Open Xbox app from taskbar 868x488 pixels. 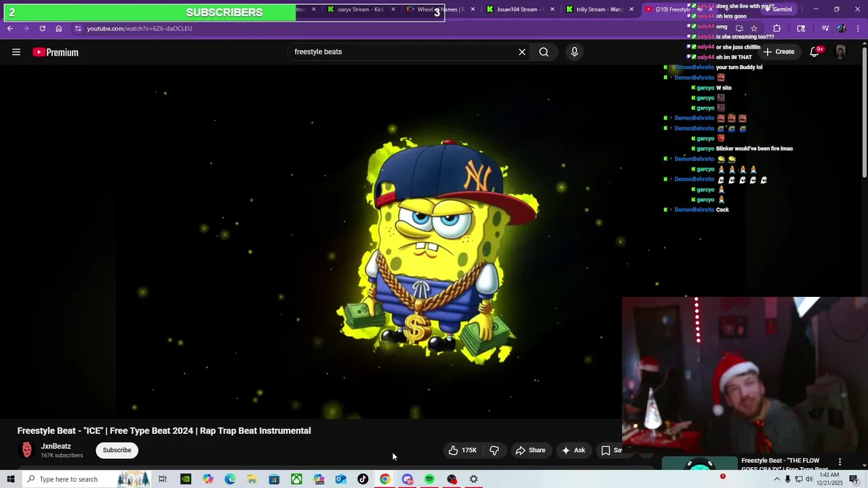pos(296,479)
